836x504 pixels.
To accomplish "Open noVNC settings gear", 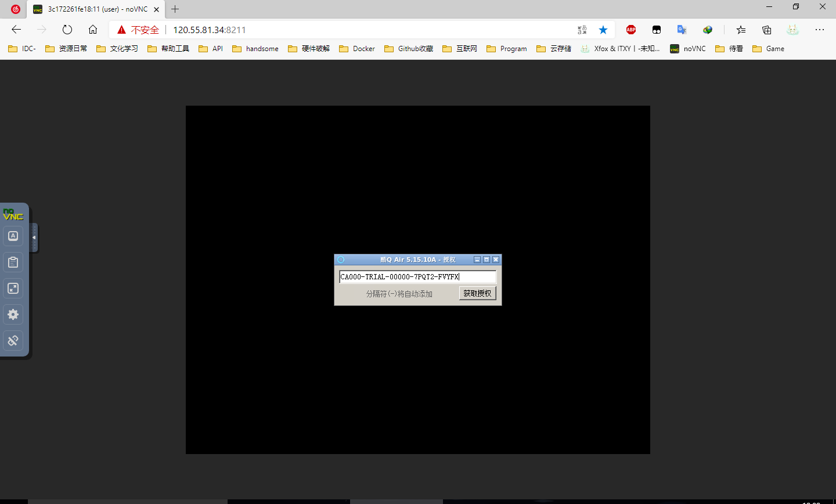I will (13, 315).
